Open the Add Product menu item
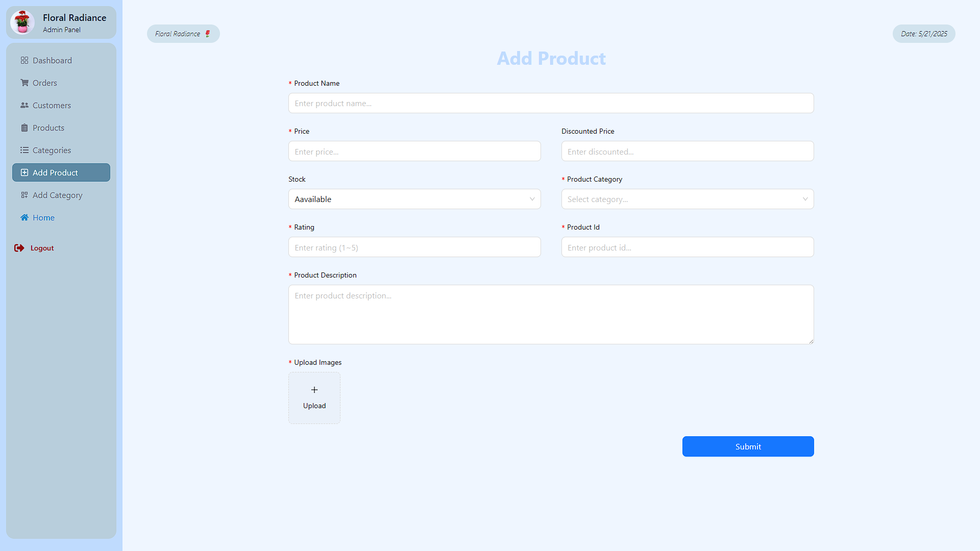The height and width of the screenshot is (551, 980). pyautogui.click(x=61, y=172)
